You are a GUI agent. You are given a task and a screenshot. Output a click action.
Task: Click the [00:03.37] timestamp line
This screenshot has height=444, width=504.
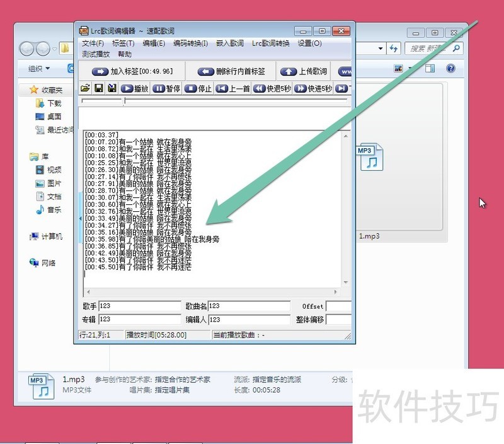click(x=101, y=134)
